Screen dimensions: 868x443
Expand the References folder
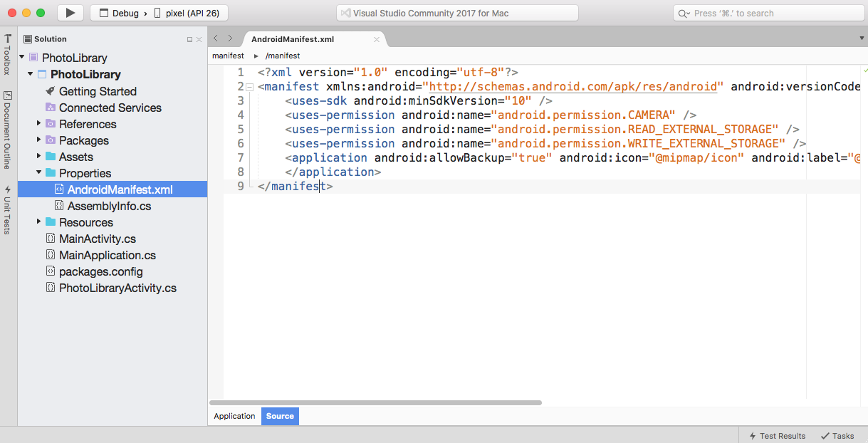[39, 124]
